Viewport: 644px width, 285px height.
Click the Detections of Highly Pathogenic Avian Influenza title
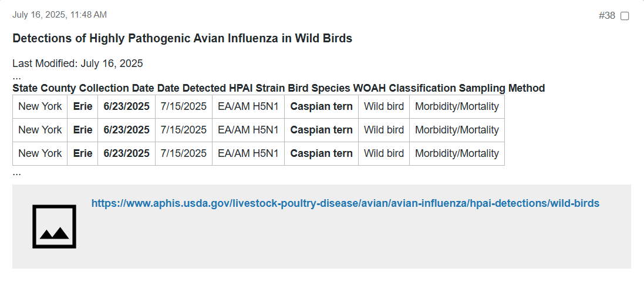pyautogui.click(x=183, y=38)
